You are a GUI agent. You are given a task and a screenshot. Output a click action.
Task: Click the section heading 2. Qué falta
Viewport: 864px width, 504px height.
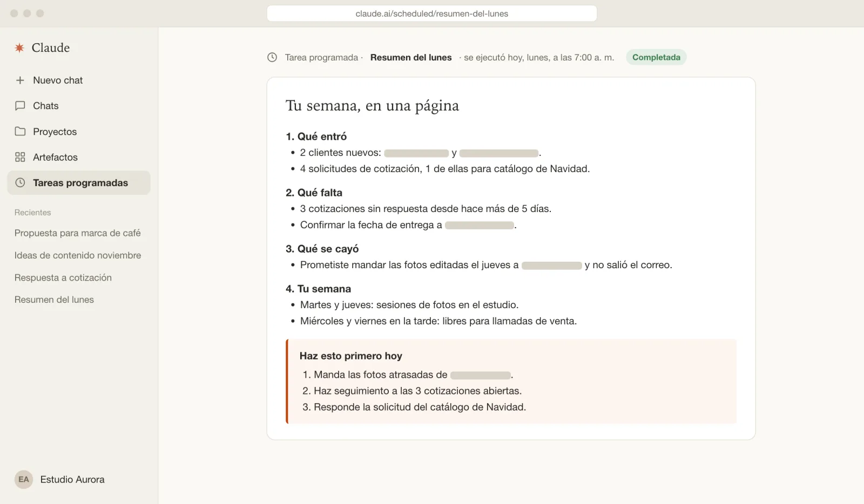(314, 193)
